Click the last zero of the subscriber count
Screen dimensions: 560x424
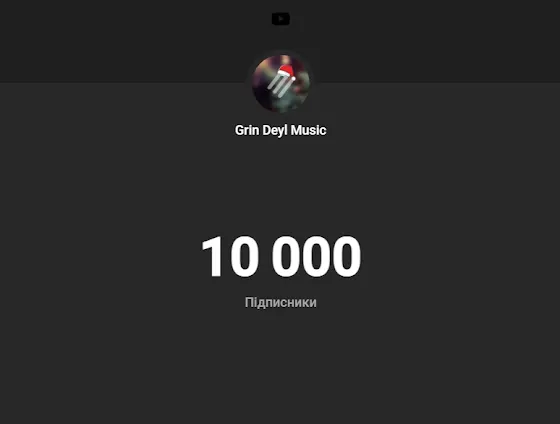tap(346, 256)
